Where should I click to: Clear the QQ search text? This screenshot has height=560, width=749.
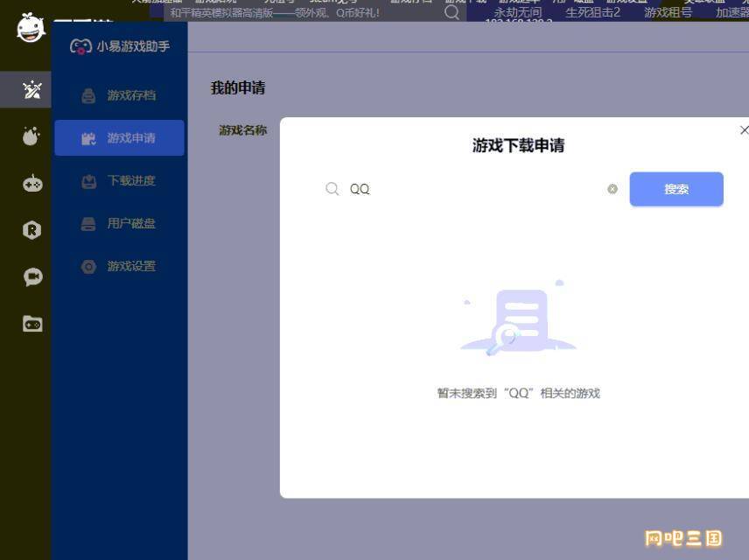point(612,189)
